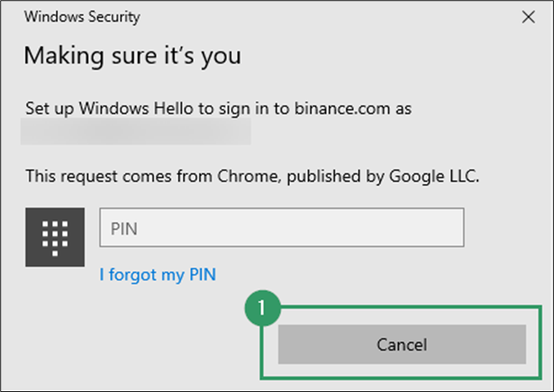
Task: Select the Windows Security title text
Action: (82, 17)
